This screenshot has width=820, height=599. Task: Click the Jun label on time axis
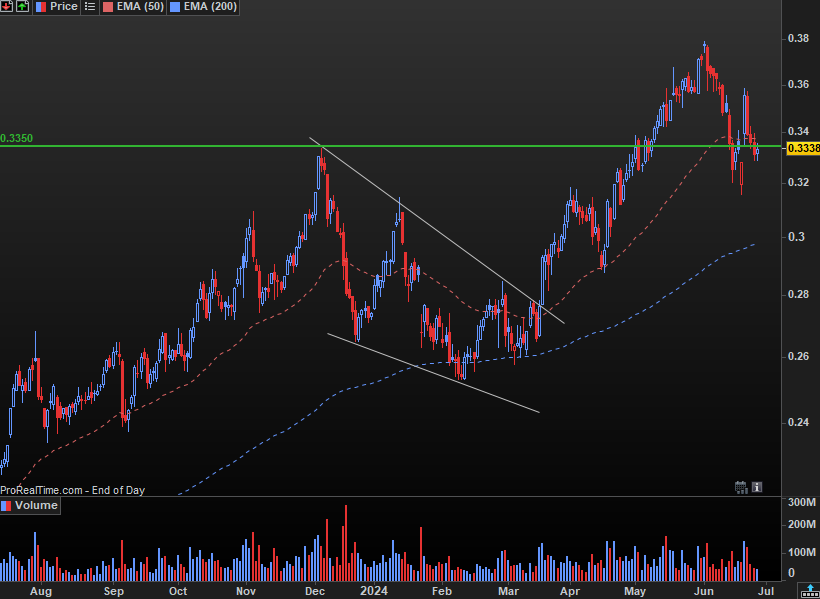(x=703, y=591)
